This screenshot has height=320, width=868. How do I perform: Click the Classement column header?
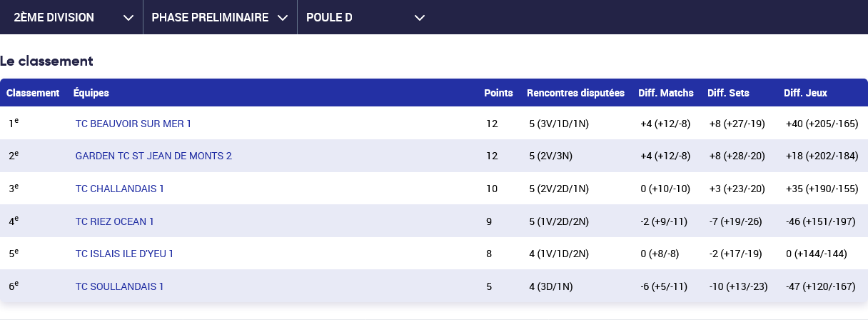(33, 93)
